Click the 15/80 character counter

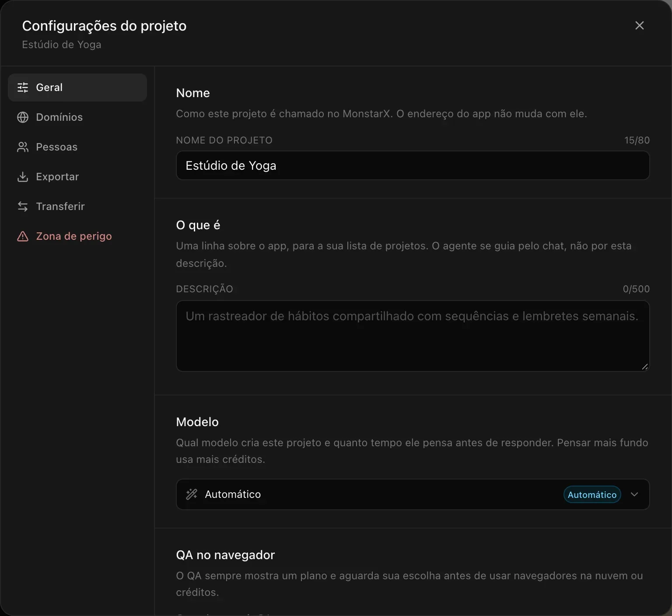[637, 140]
